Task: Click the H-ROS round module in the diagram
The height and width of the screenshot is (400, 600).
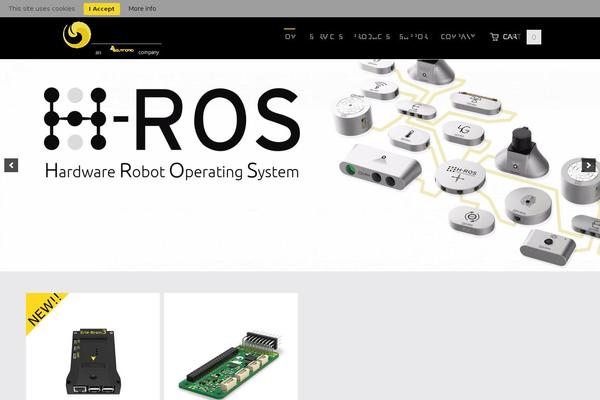Action: pos(460,177)
